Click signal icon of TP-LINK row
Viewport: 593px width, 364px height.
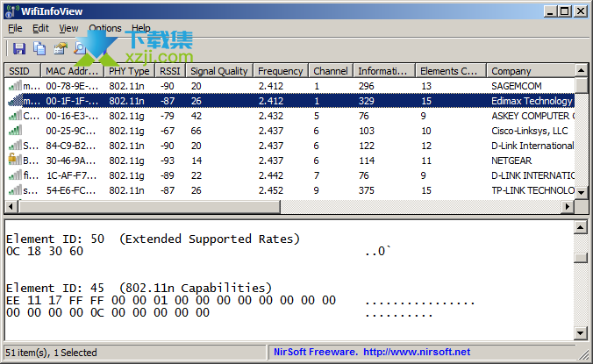[x=15, y=190]
